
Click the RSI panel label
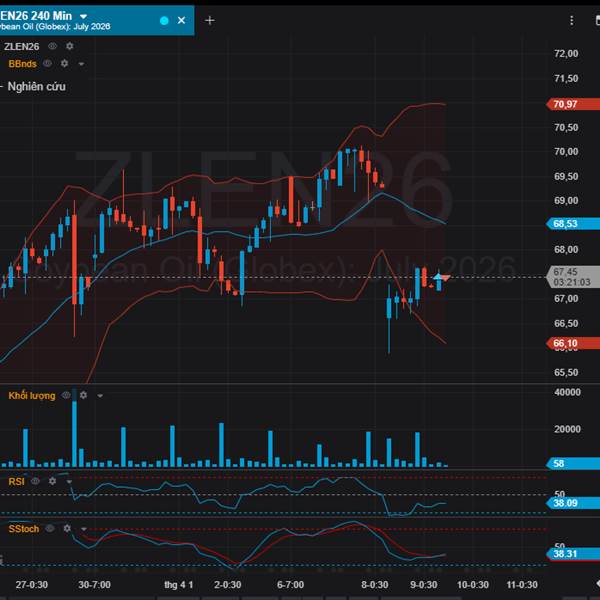click(x=16, y=481)
